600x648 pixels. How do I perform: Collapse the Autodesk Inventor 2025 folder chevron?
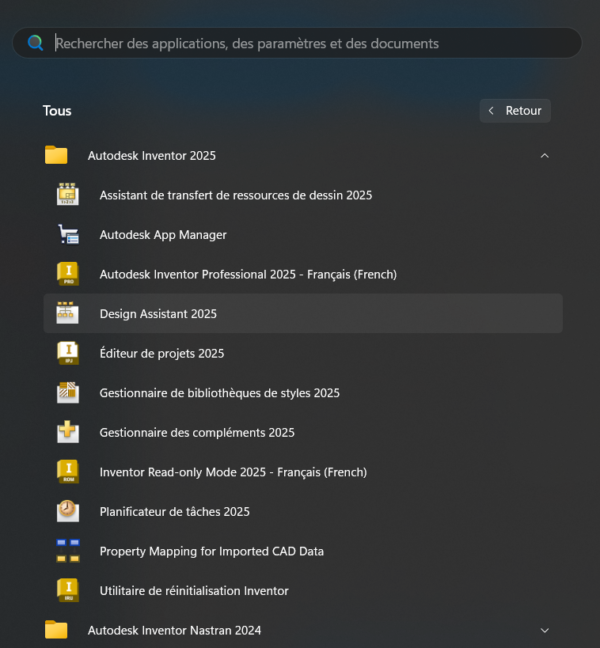(x=545, y=156)
